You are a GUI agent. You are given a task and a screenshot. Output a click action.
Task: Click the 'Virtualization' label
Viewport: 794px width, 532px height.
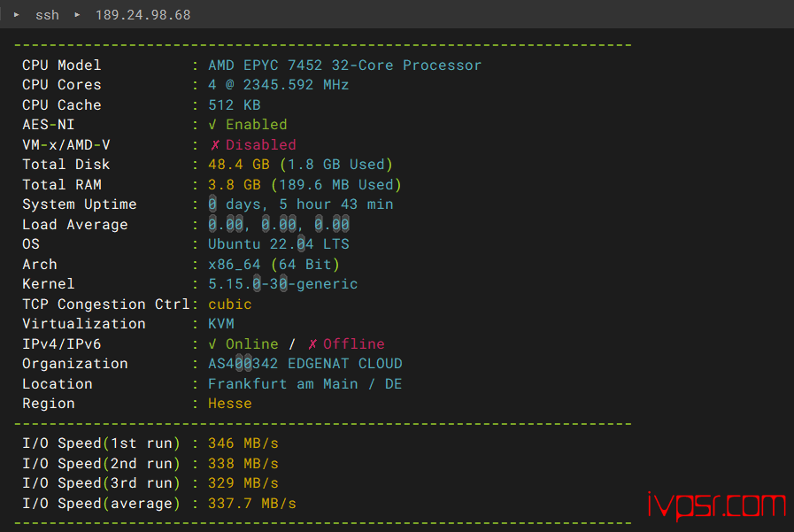click(x=83, y=324)
